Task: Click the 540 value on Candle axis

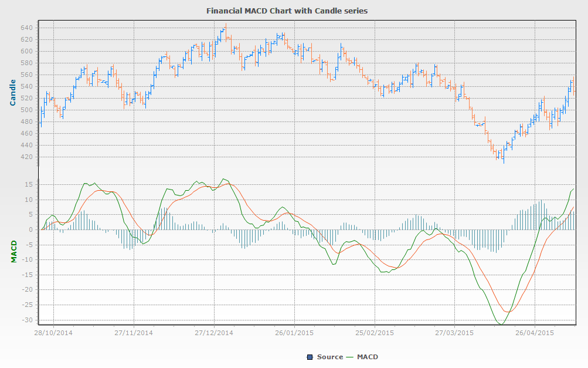Action: coord(27,86)
